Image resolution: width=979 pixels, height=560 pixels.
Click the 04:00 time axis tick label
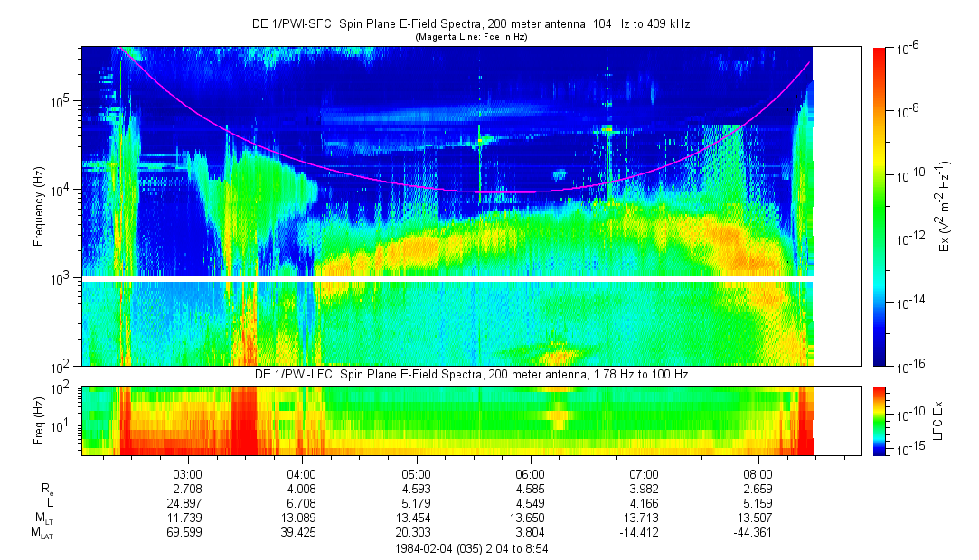pos(301,473)
